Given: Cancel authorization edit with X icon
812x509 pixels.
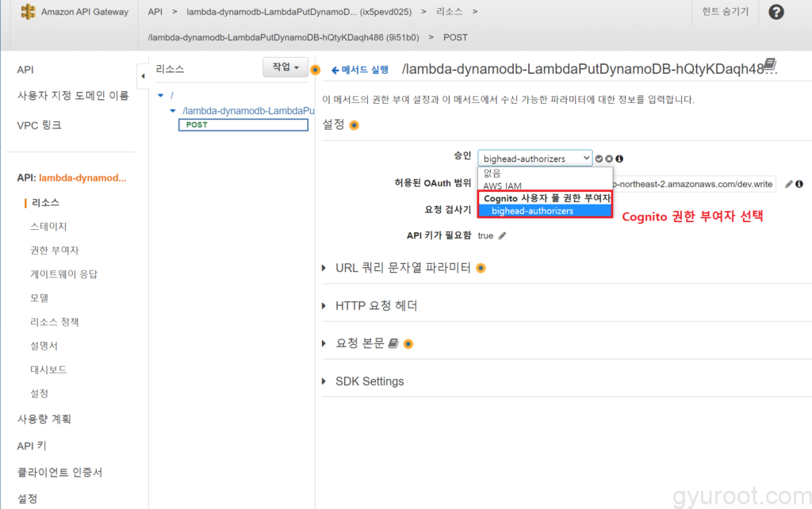Looking at the screenshot, I should coord(609,159).
